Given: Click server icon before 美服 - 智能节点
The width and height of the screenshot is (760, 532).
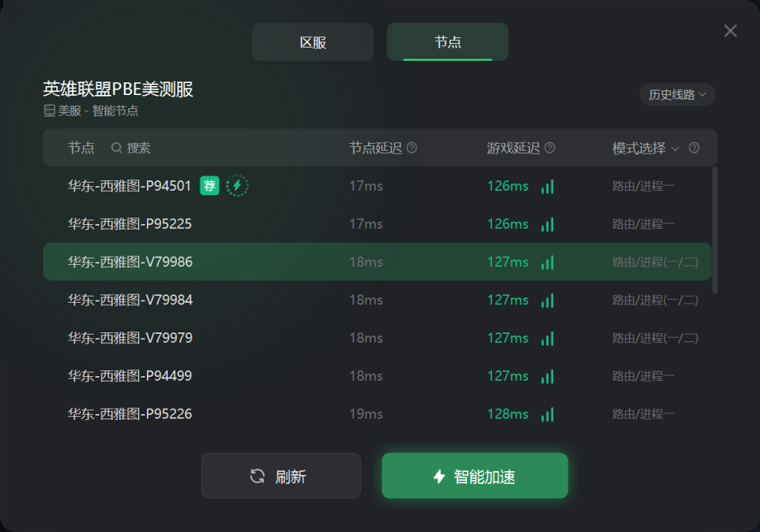Looking at the screenshot, I should (50, 111).
